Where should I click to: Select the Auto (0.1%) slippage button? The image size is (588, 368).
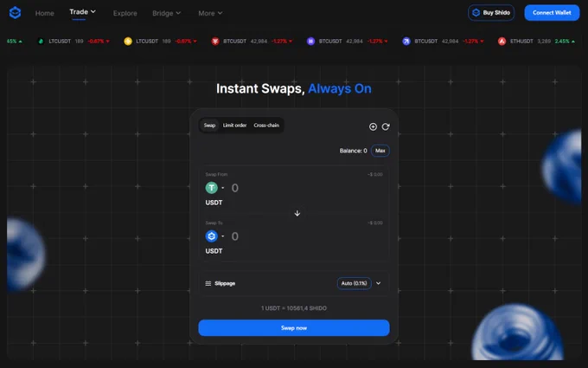coord(355,283)
